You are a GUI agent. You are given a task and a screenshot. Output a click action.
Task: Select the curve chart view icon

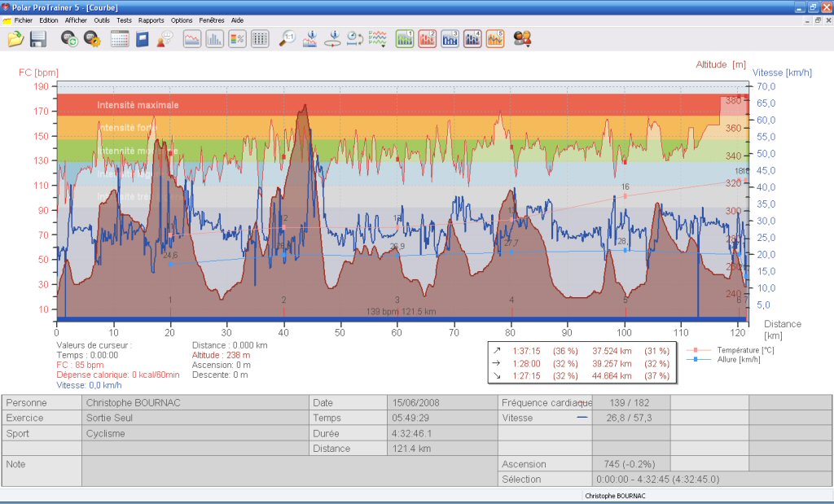[192, 39]
